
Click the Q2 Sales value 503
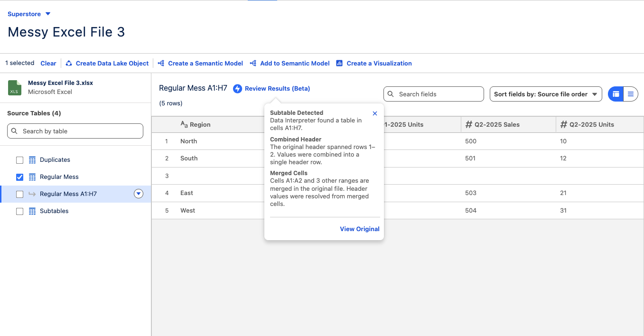click(x=471, y=193)
